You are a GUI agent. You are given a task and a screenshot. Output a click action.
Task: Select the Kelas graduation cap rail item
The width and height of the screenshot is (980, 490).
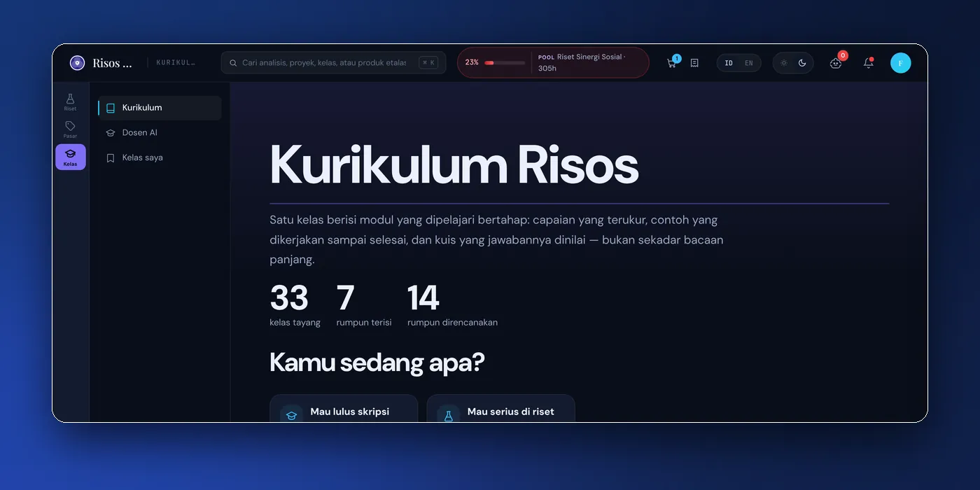click(x=71, y=157)
